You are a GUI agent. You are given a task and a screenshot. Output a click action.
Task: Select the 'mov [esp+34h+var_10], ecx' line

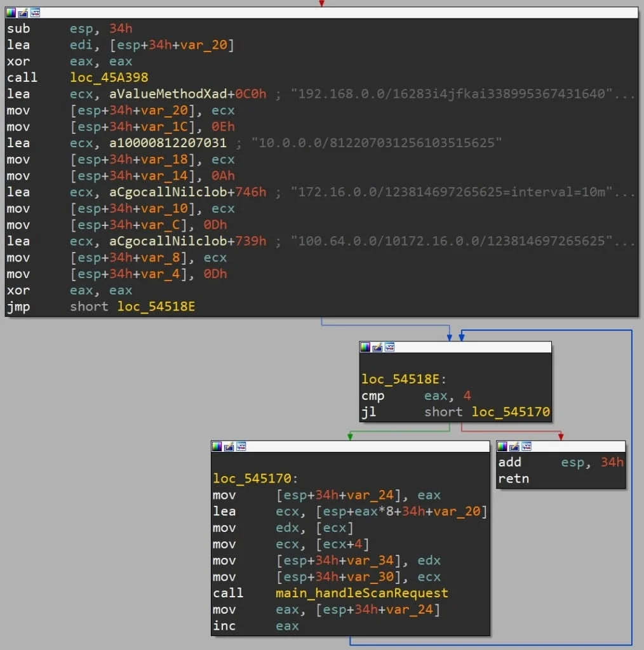(x=121, y=208)
